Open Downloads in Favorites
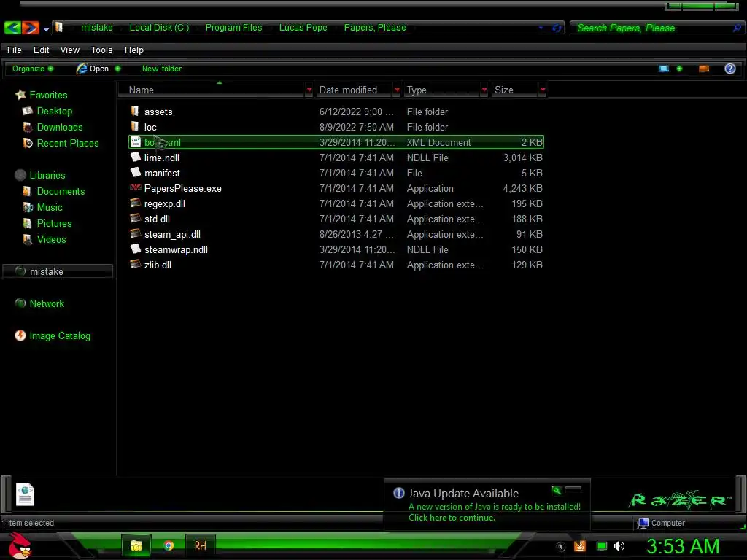This screenshot has width=747, height=560. pyautogui.click(x=60, y=127)
